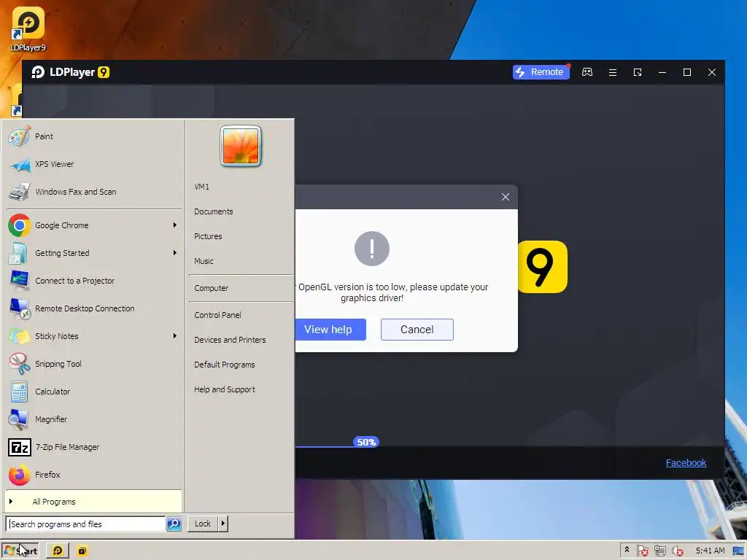Open Default Programs

(241, 365)
